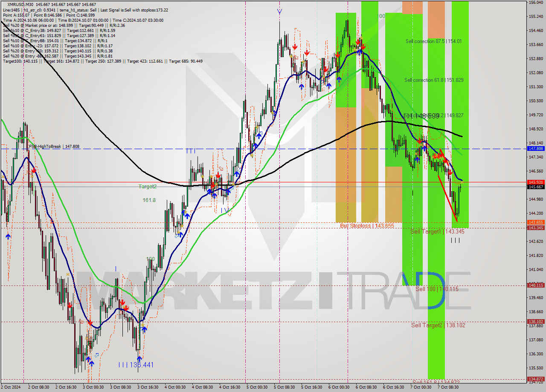This screenshot has width=546, height=392.
Task: Click the 'Sell %20 @ Market price' info line
Action: 64,26
